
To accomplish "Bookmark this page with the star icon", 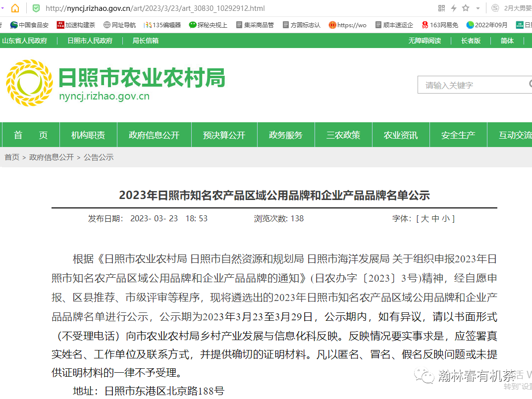I will [x=466, y=8].
